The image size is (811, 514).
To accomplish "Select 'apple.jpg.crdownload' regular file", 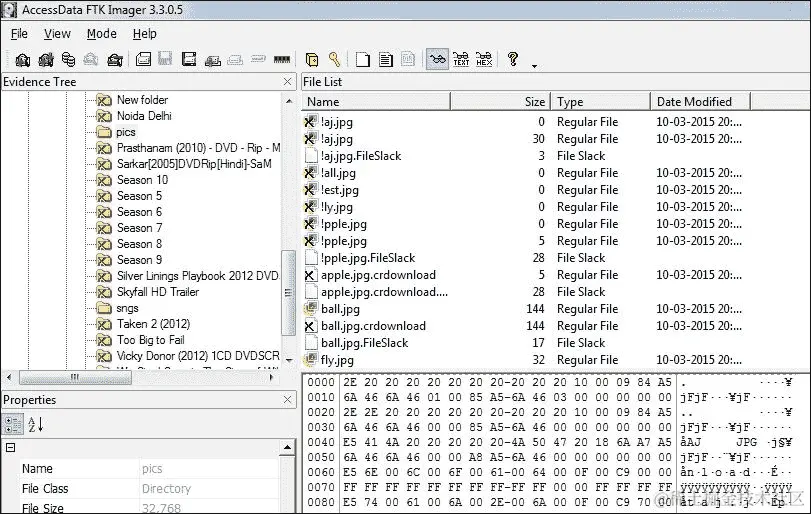I will [378, 275].
